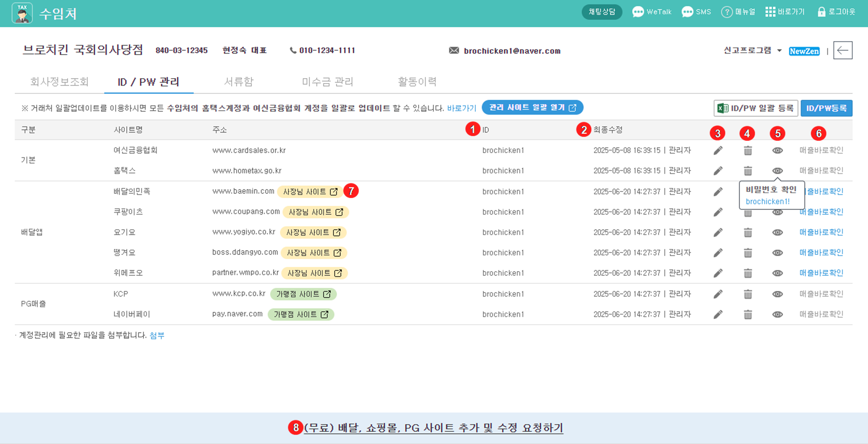Click the pencil edit icon for 여신금융협회
The height and width of the screenshot is (444, 868).
coord(718,150)
